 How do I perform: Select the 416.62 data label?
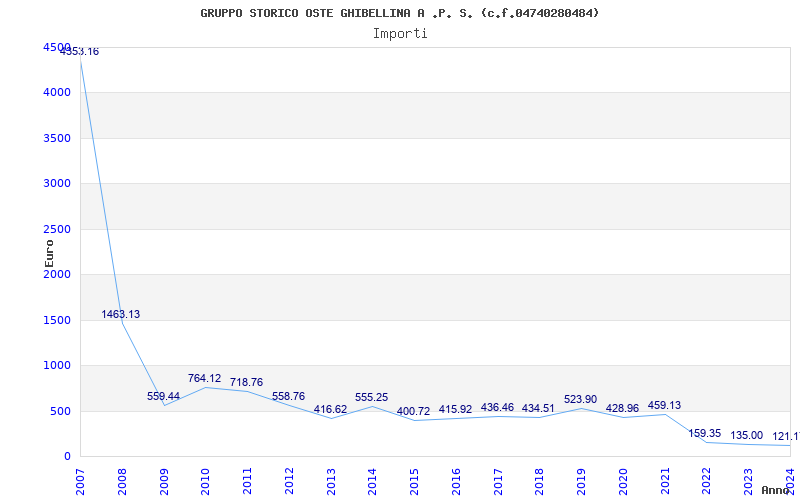pos(330,409)
